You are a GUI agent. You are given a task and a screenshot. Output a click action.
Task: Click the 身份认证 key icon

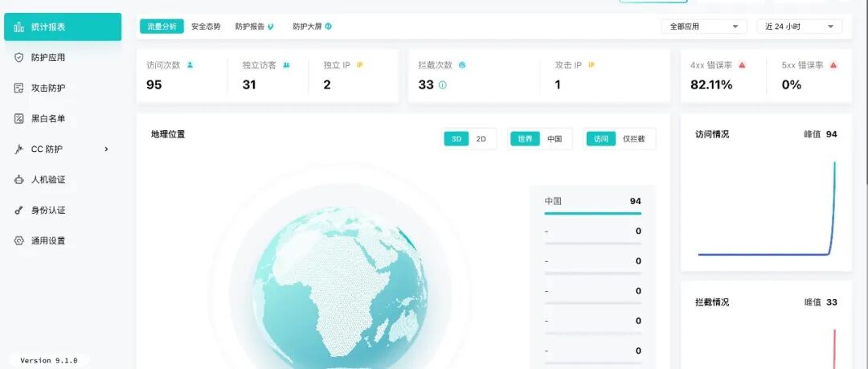[19, 210]
